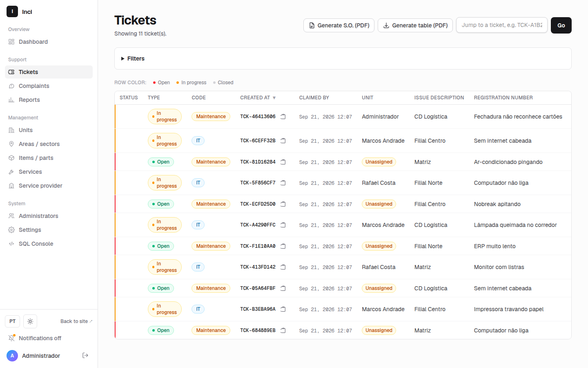Copy ticket code TCK-ECFD25D0 icon
Image resolution: width=588 pixels, height=368 pixels.
click(283, 204)
